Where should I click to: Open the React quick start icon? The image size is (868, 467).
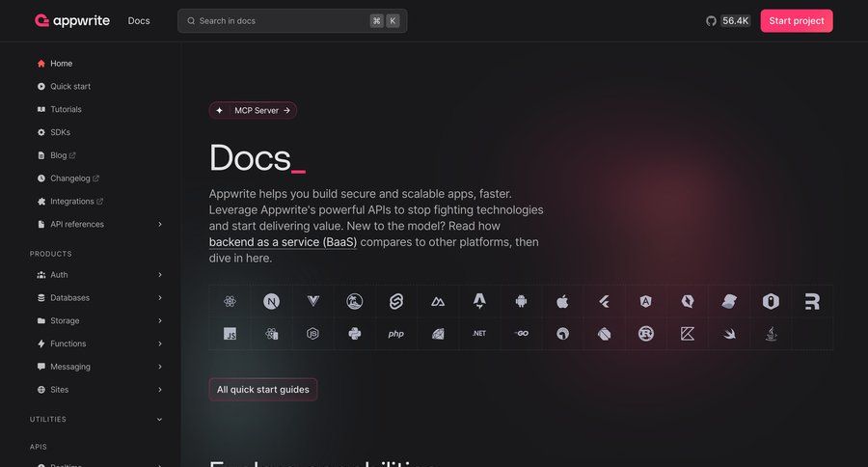pyautogui.click(x=230, y=301)
